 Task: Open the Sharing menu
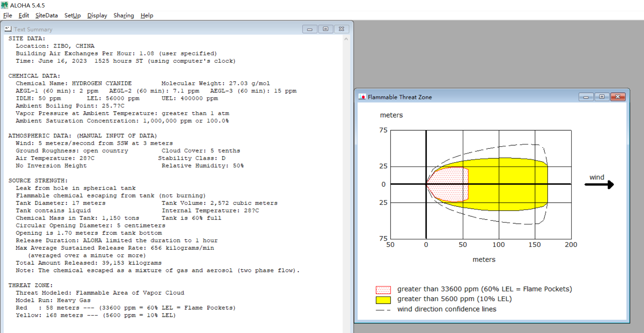(124, 15)
